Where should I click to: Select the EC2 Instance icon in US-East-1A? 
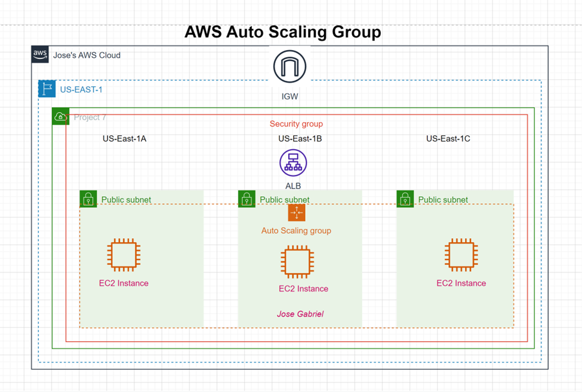click(x=124, y=255)
